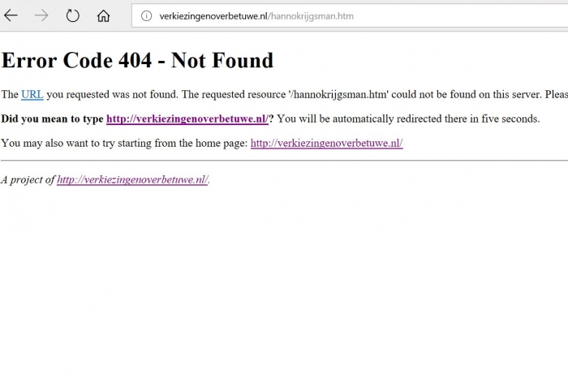This screenshot has width=568, height=392.
Task: Click the grayed-out forward arrow
Action: click(x=41, y=15)
